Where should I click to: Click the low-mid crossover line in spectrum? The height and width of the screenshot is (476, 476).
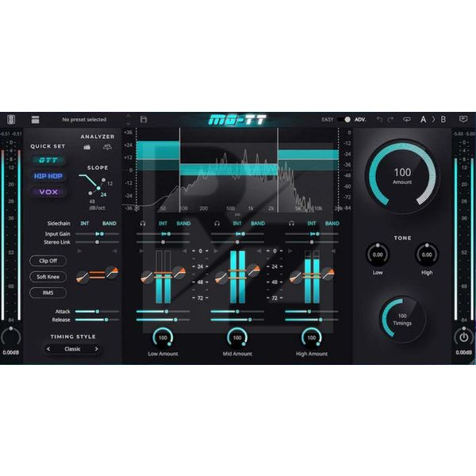[x=180, y=170]
